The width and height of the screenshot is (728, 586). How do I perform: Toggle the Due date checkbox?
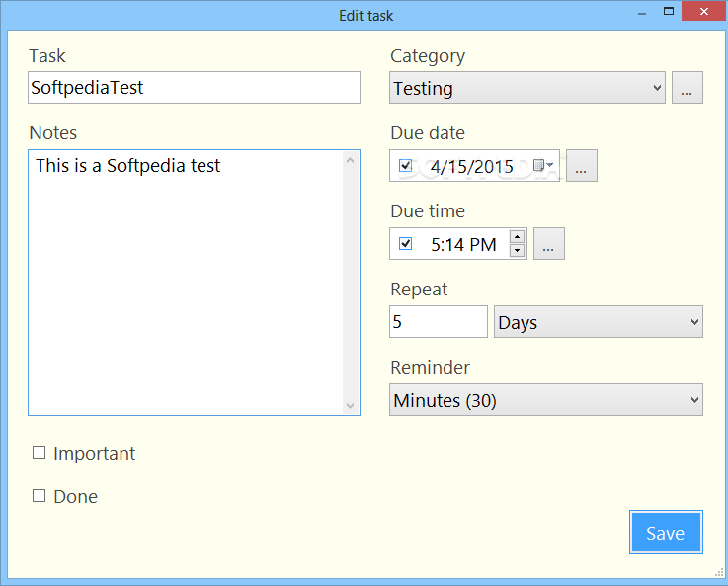coord(405,165)
